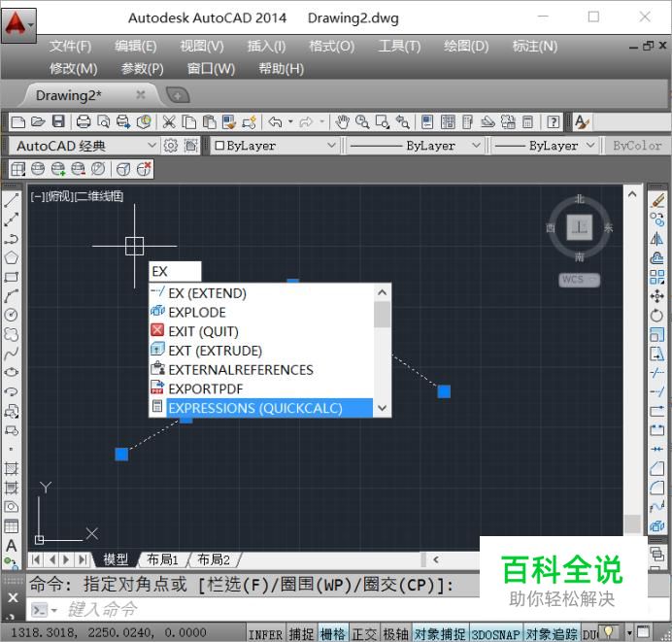Click the Plot Preview icon
The image size is (672, 642).
coord(103,122)
